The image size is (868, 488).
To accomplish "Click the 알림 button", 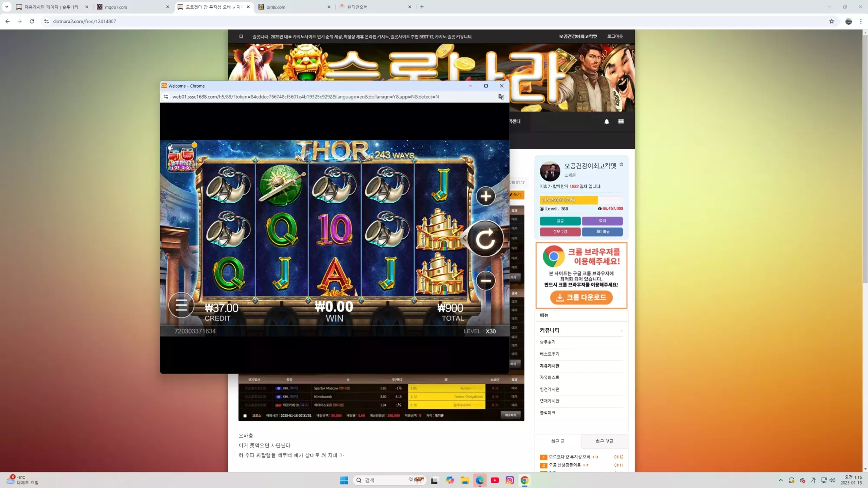I will (560, 221).
